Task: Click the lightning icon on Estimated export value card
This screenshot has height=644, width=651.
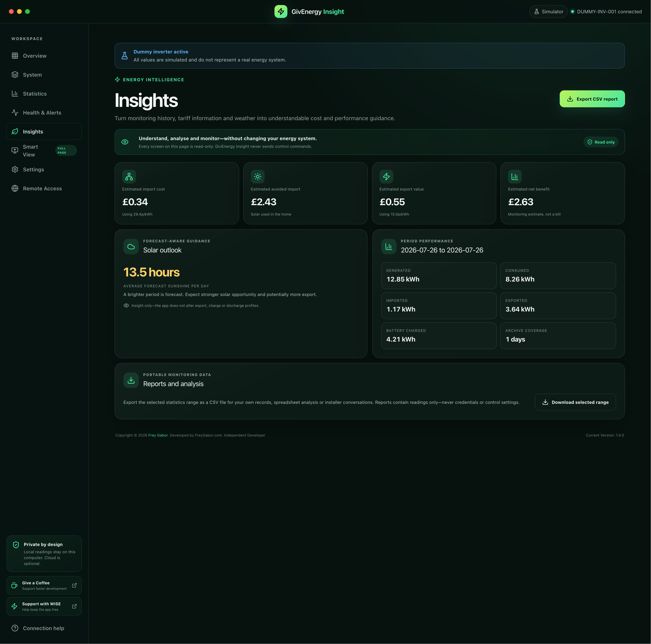Action: tap(386, 176)
